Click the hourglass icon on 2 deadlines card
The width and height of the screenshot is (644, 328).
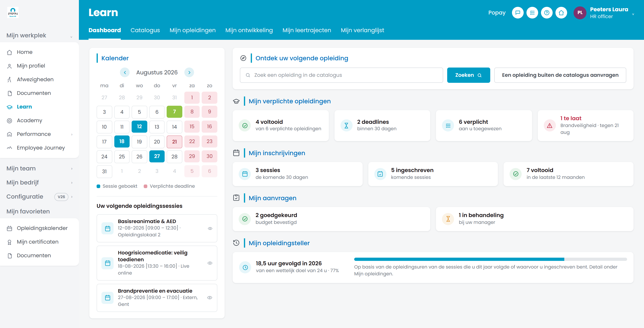coord(346,126)
